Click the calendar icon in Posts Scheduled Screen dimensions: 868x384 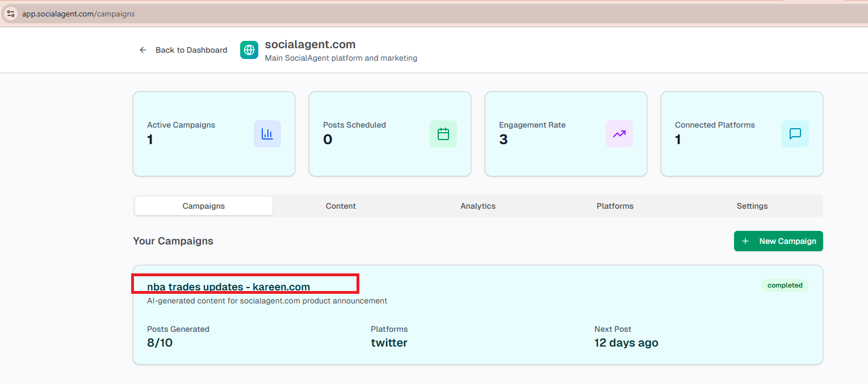coord(443,134)
